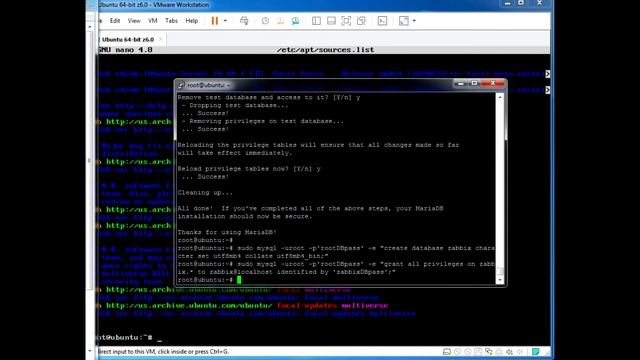Open the Edit menu
The width and height of the screenshot is (640, 360).
coord(115,21)
